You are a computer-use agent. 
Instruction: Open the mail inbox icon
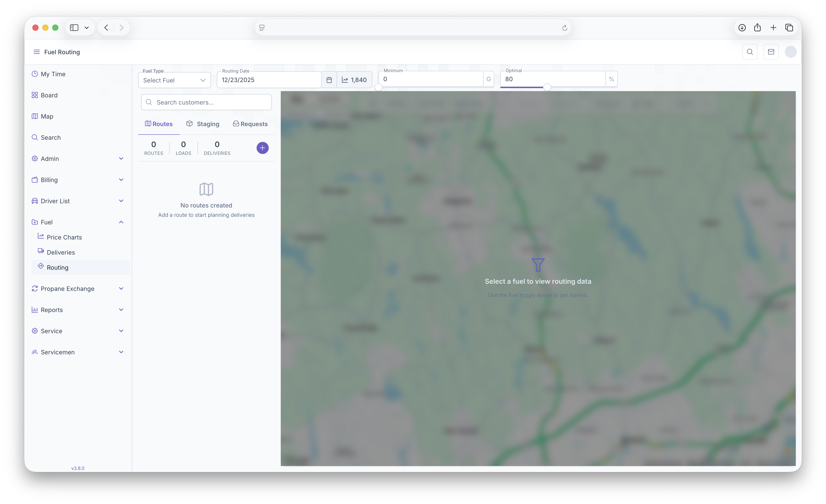[771, 52]
